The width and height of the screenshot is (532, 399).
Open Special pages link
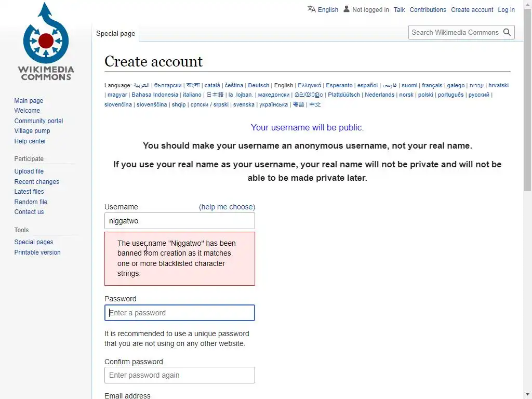[34, 242]
